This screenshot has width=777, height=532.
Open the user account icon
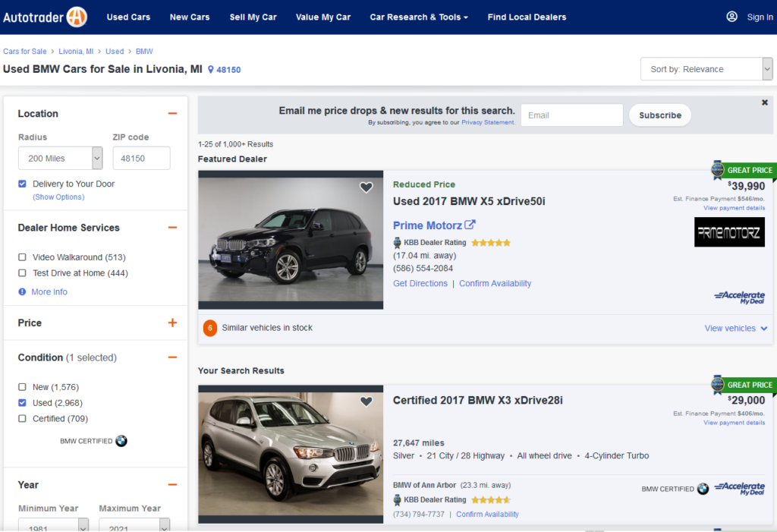(x=731, y=17)
